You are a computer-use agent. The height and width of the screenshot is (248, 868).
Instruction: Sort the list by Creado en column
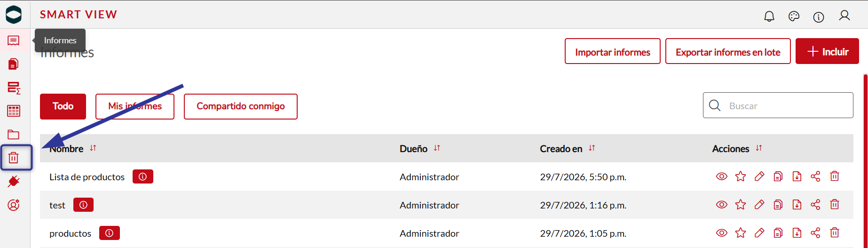click(x=592, y=148)
